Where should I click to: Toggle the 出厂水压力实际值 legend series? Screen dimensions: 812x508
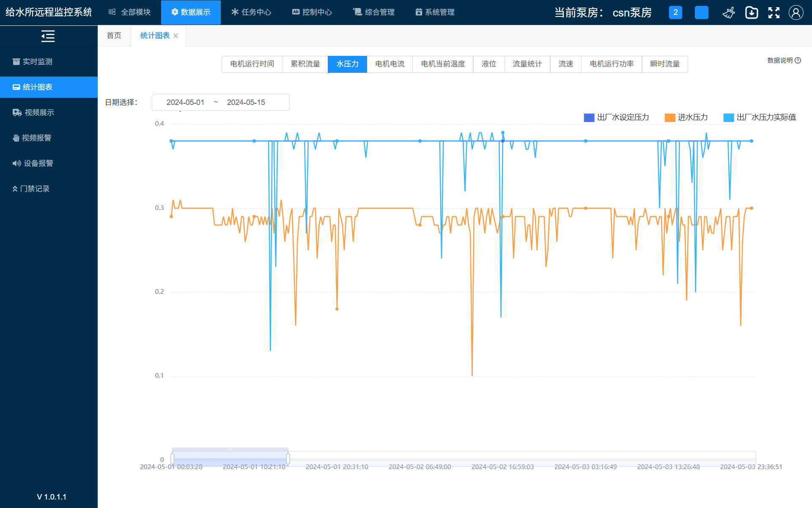tap(760, 117)
